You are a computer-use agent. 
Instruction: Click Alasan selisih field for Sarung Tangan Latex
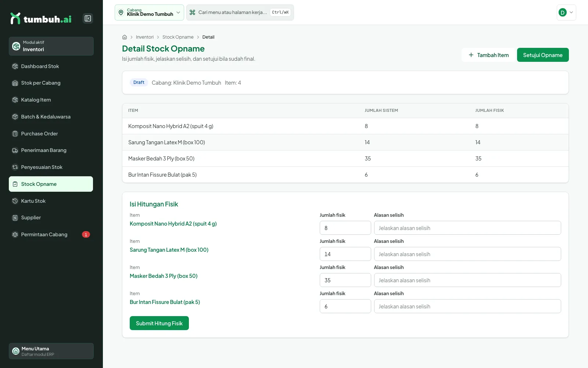click(x=467, y=254)
